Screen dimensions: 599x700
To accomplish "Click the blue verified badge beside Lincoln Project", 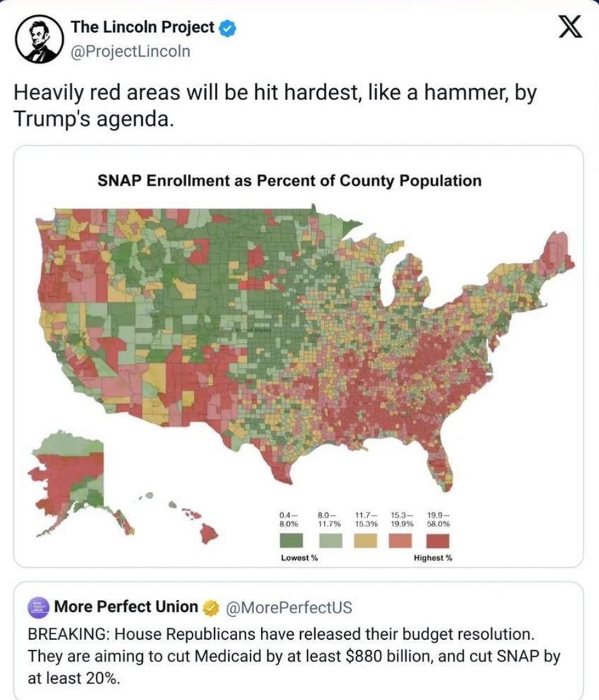I will click(227, 28).
